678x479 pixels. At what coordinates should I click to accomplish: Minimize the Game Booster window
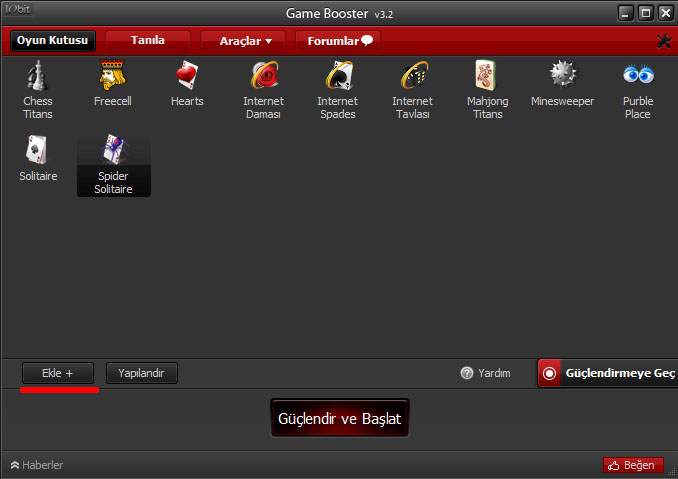(x=625, y=13)
